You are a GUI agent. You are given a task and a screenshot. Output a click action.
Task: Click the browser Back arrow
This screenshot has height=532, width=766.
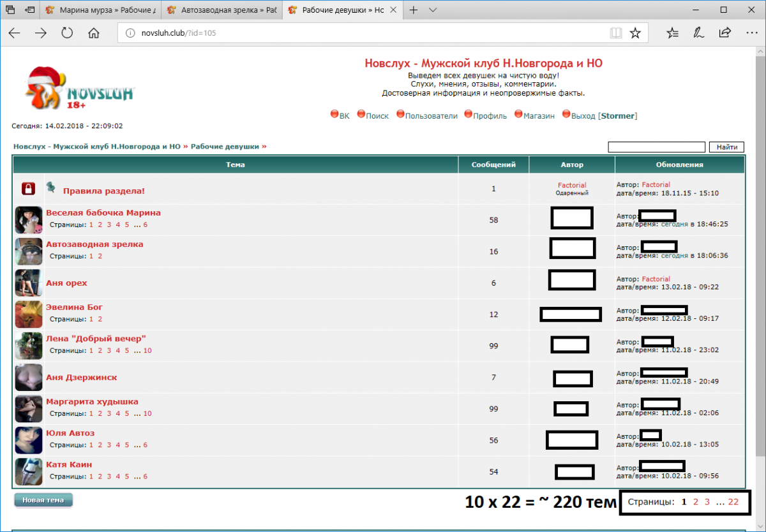(x=15, y=33)
